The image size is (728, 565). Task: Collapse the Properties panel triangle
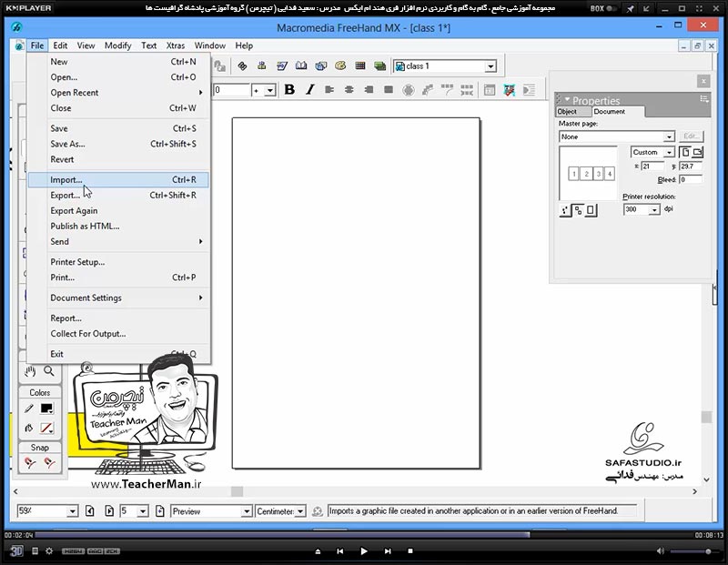(x=567, y=99)
